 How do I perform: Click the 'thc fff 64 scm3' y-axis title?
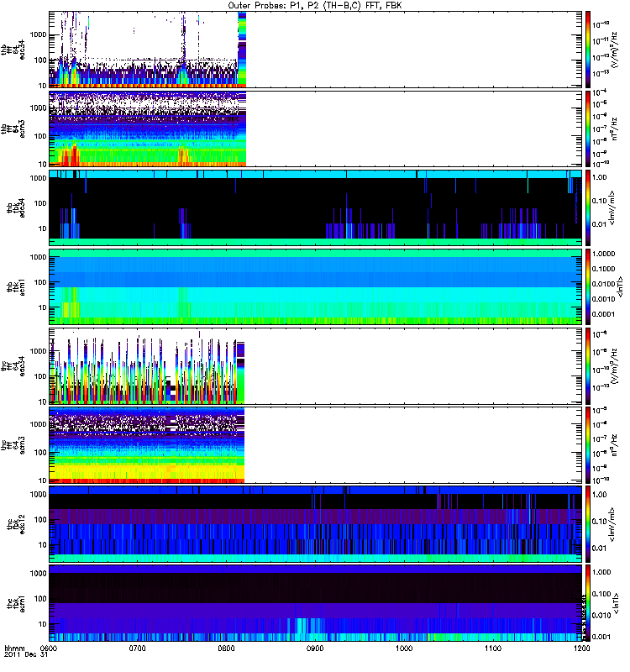[13, 445]
